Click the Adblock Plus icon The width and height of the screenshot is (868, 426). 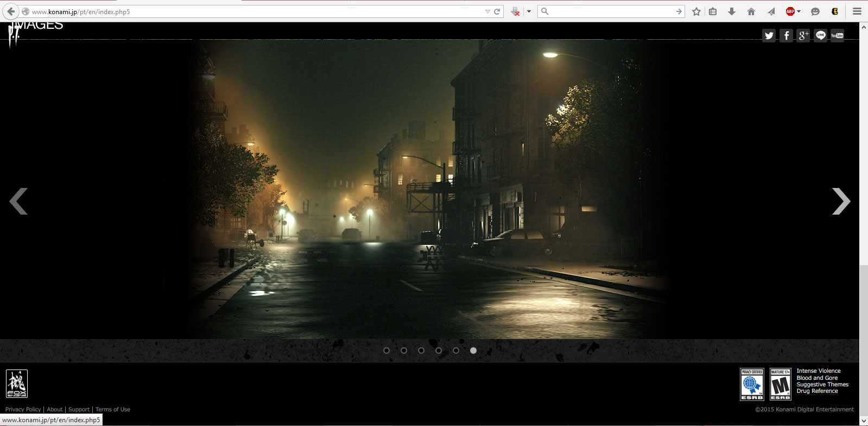(x=790, y=11)
